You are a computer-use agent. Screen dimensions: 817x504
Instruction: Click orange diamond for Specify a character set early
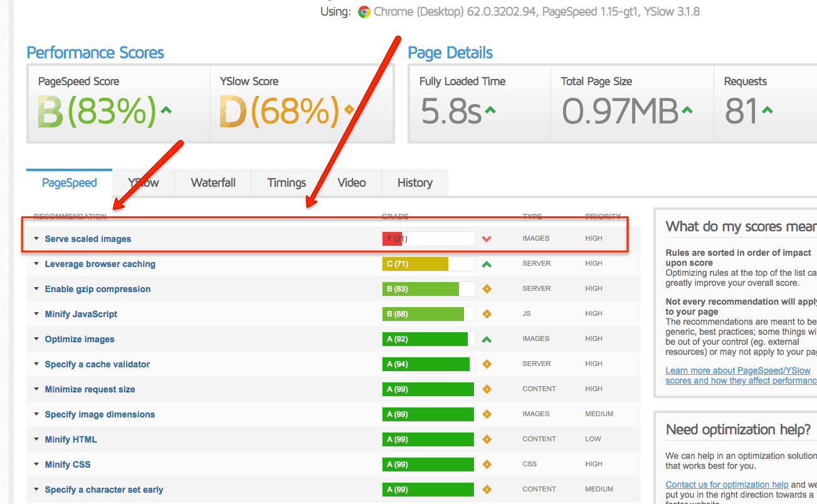click(487, 490)
